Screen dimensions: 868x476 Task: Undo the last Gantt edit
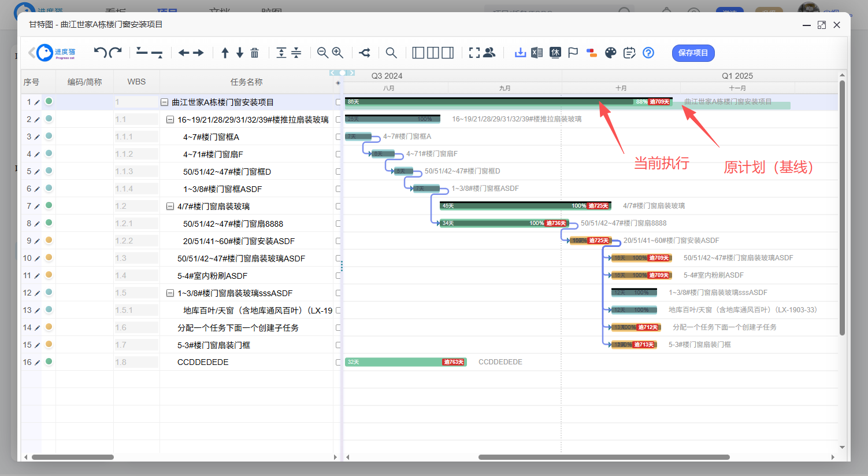click(100, 53)
